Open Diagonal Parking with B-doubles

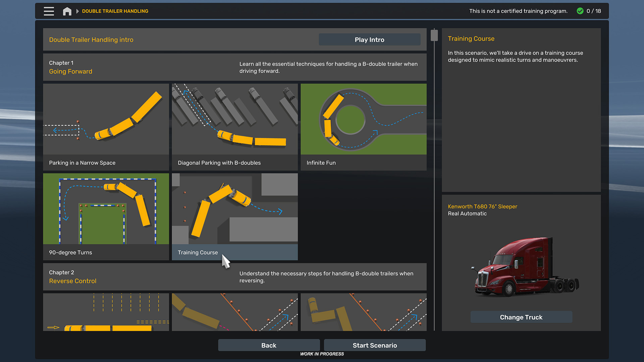tap(234, 127)
